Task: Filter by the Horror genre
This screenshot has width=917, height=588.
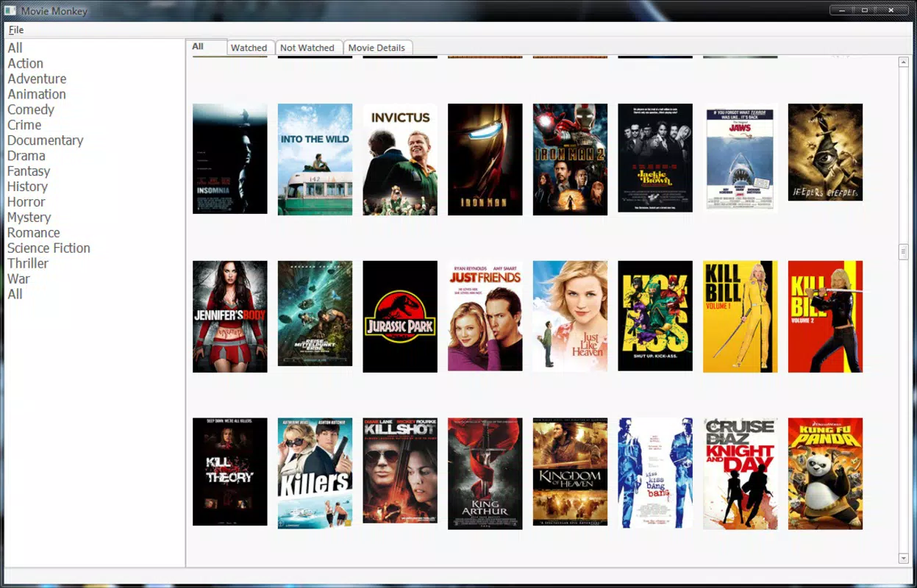Action: click(x=26, y=202)
